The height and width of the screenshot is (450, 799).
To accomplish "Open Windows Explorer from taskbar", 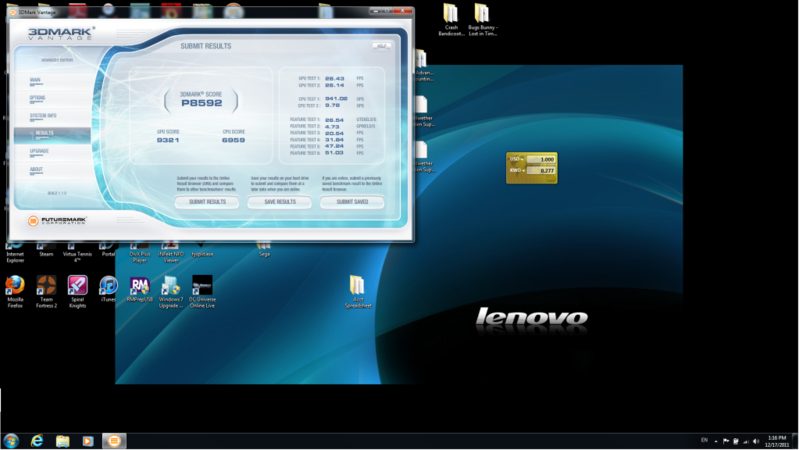I will [x=63, y=441].
